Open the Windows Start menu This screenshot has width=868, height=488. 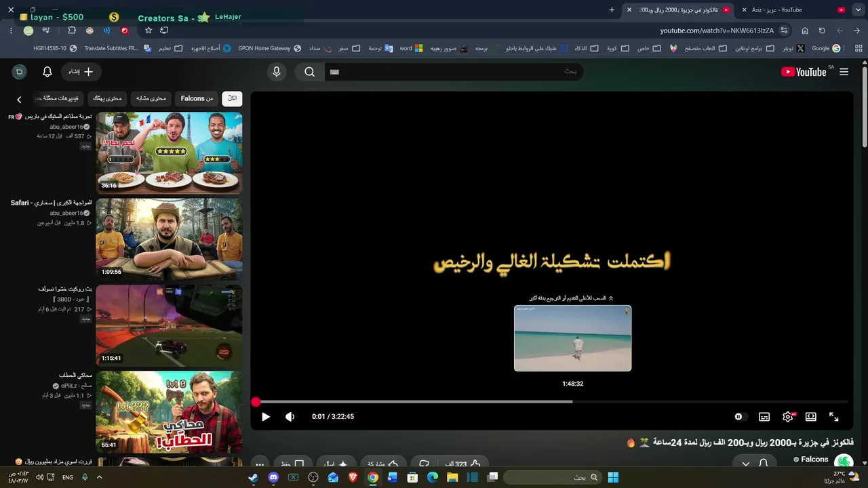613,477
